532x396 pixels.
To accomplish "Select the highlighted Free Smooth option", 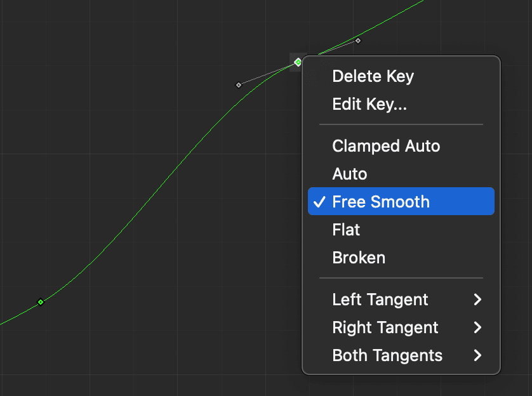I will pyautogui.click(x=382, y=201).
